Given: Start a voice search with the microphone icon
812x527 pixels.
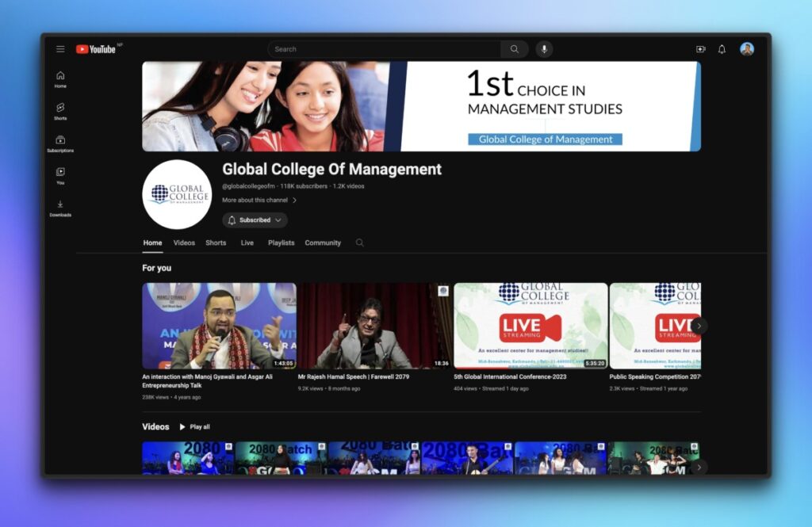Looking at the screenshot, I should coord(544,48).
